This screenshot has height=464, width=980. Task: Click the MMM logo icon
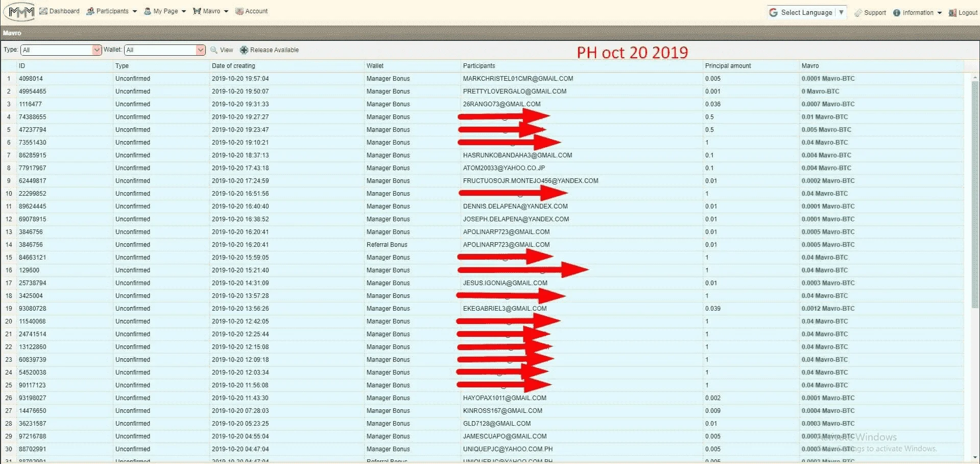[18, 11]
